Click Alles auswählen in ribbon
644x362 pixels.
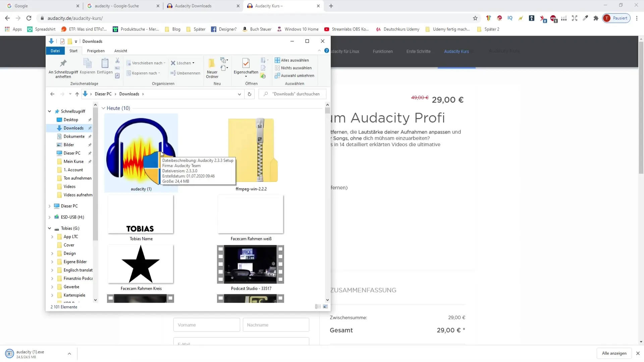tap(292, 60)
